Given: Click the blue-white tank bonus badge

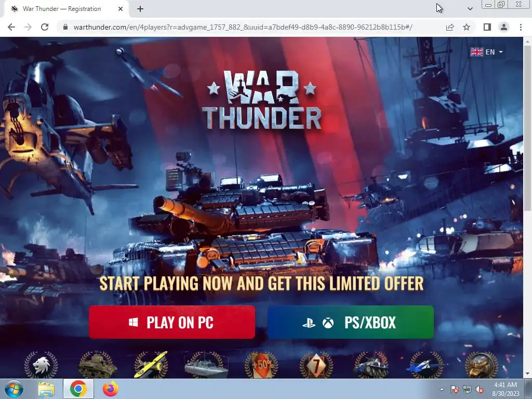Looking at the screenshot, I should (x=371, y=365).
